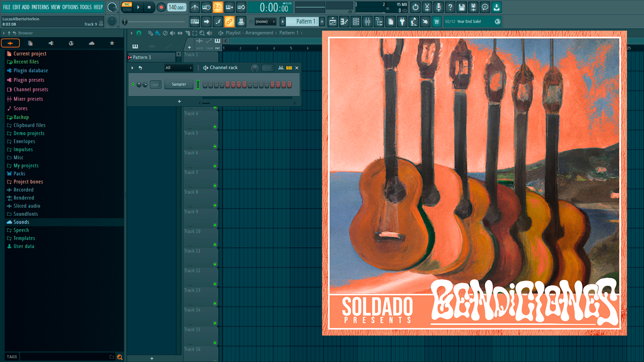Open the Mixer window icon

pos(367,22)
